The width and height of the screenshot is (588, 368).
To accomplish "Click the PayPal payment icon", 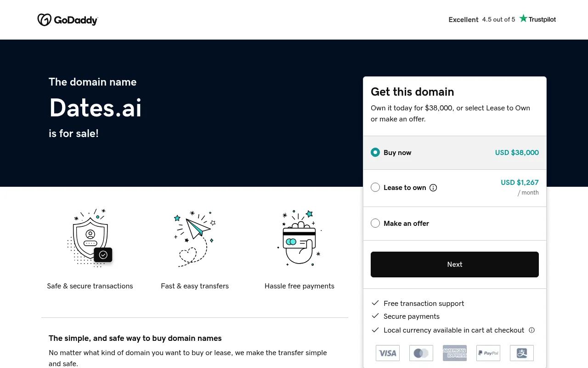I will 488,353.
